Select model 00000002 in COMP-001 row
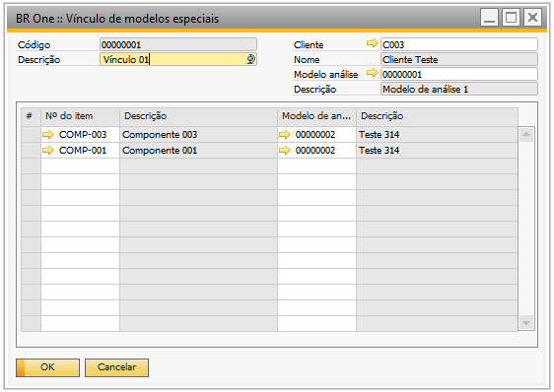 click(317, 151)
